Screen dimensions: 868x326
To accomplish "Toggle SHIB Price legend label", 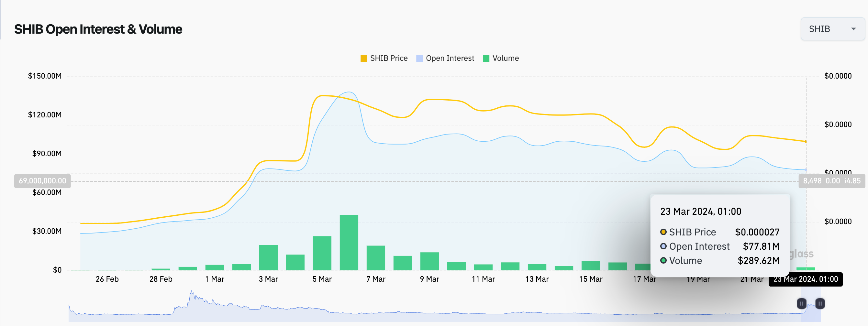I will pos(388,58).
